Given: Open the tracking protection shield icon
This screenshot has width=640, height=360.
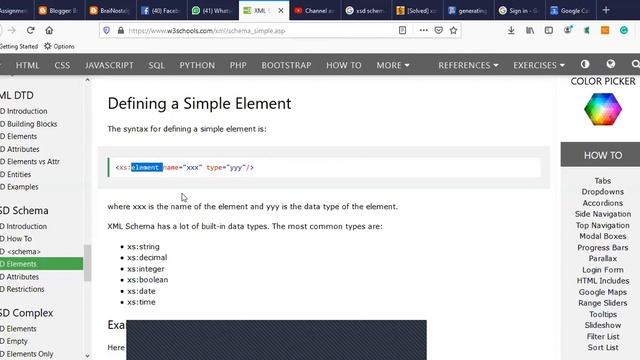Looking at the screenshot, I should pos(107,30).
